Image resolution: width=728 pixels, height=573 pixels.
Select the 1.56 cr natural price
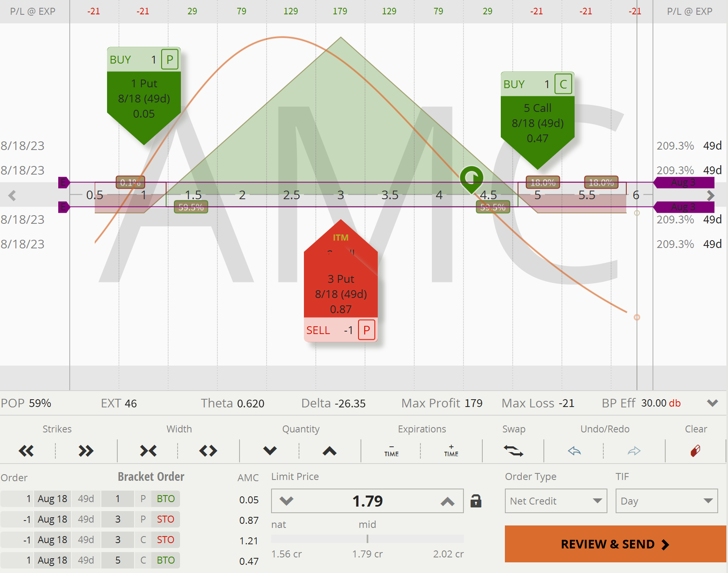point(286,554)
